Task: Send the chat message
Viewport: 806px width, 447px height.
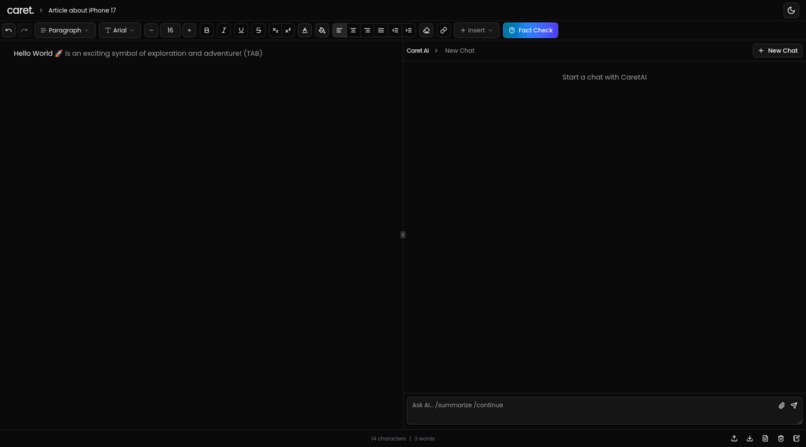Action: [x=794, y=405]
